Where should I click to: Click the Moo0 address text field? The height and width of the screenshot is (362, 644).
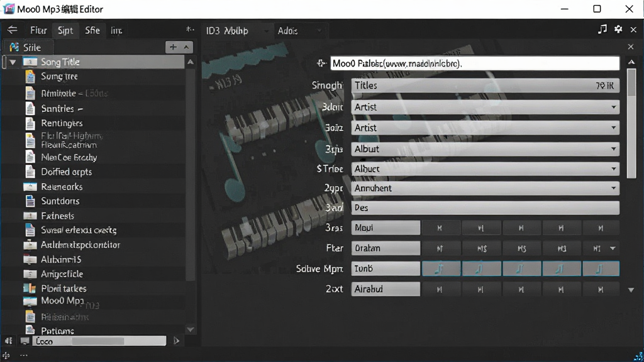(475, 63)
